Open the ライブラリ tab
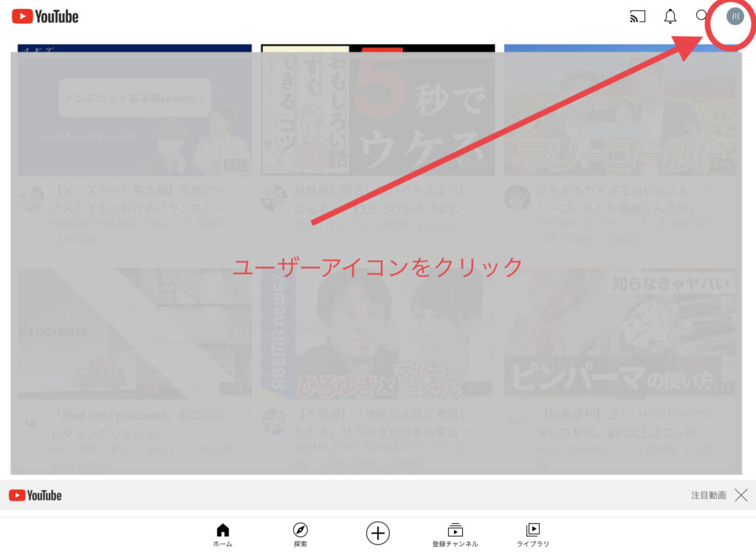756x552 pixels. pyautogui.click(x=533, y=535)
